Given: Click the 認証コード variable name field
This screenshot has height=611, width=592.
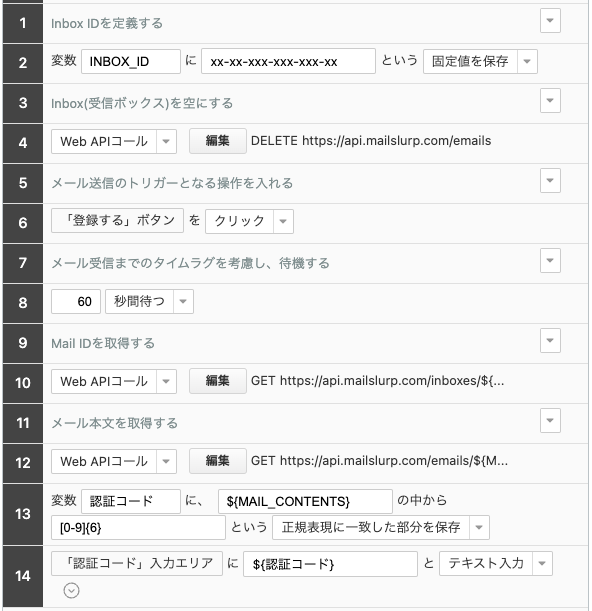Looking at the screenshot, I should point(131,501).
